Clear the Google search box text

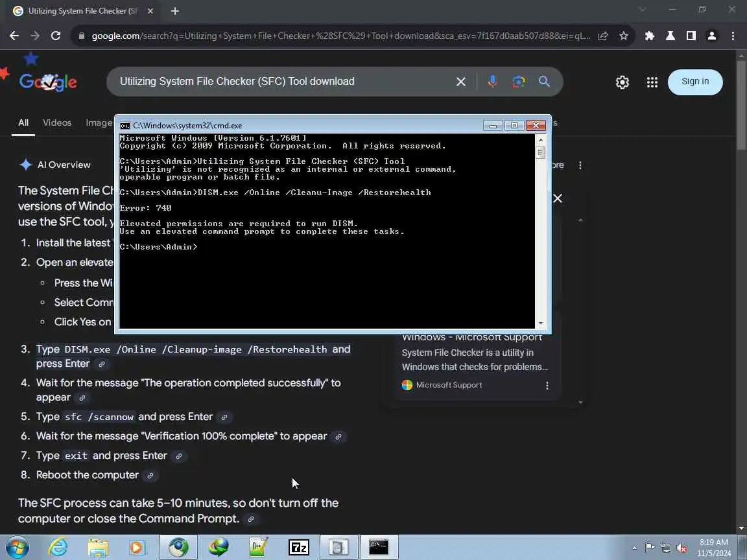[x=460, y=82]
